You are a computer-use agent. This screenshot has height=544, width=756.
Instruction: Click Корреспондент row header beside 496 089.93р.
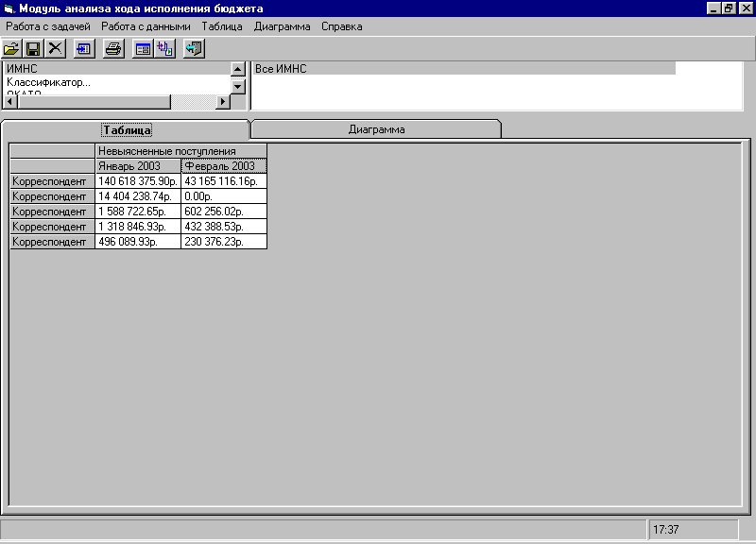(52, 242)
